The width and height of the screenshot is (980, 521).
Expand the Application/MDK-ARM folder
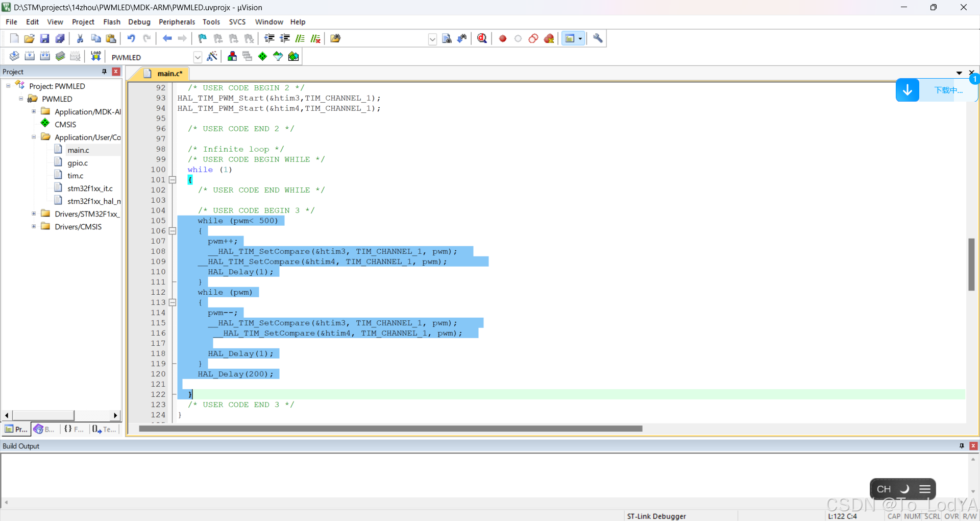(x=34, y=111)
